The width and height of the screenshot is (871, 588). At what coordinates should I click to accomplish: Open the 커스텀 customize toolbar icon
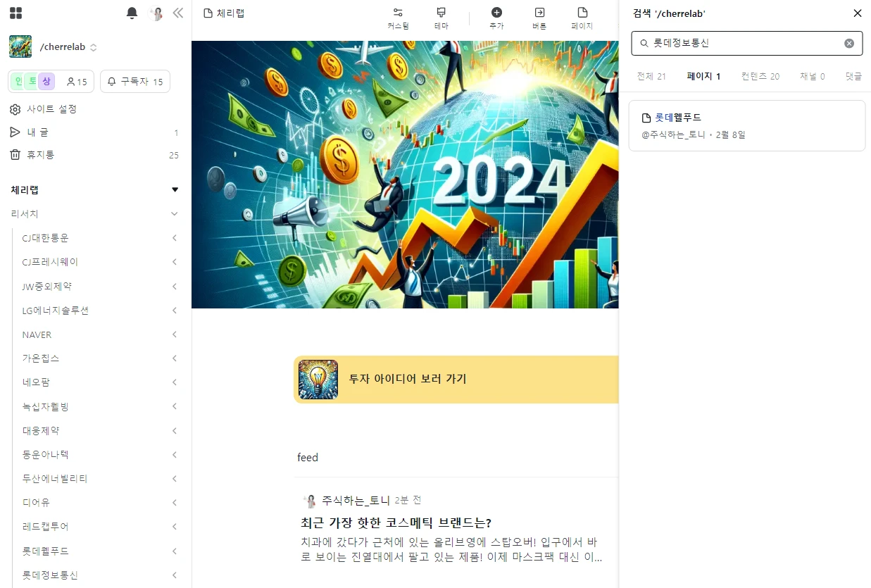point(398,18)
